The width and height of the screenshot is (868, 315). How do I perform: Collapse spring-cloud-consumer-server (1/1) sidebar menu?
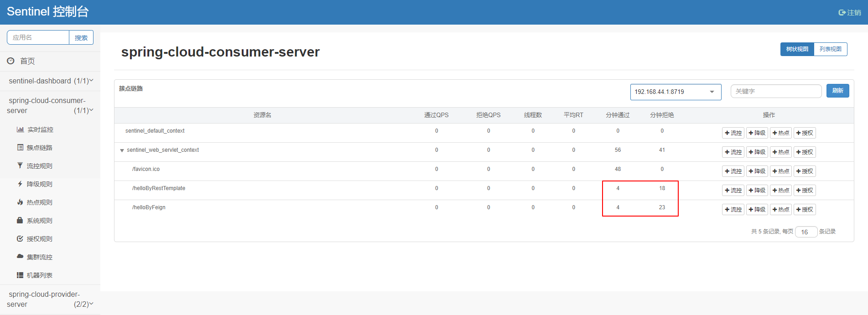[x=50, y=105]
